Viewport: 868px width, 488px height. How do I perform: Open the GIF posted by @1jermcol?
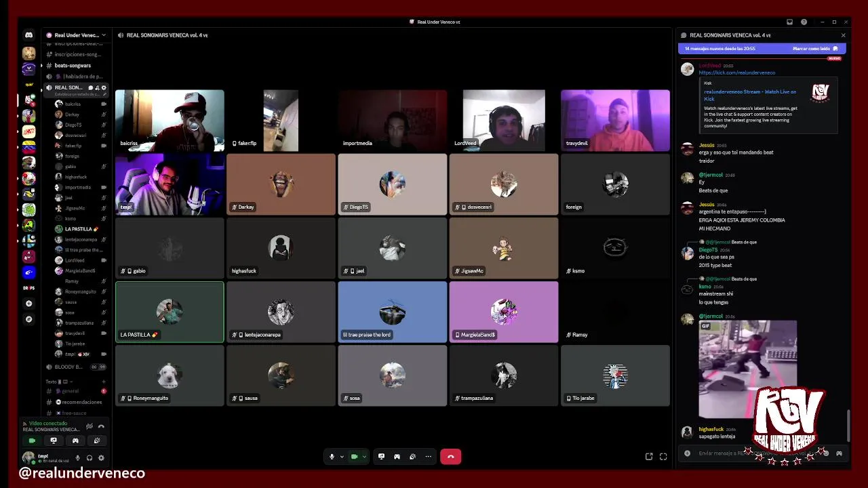(x=748, y=369)
